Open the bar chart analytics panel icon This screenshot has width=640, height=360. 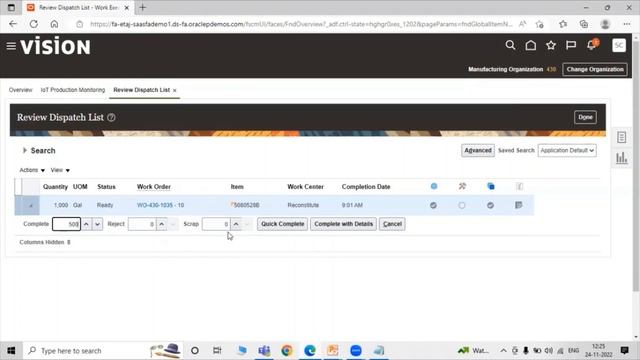(622, 158)
